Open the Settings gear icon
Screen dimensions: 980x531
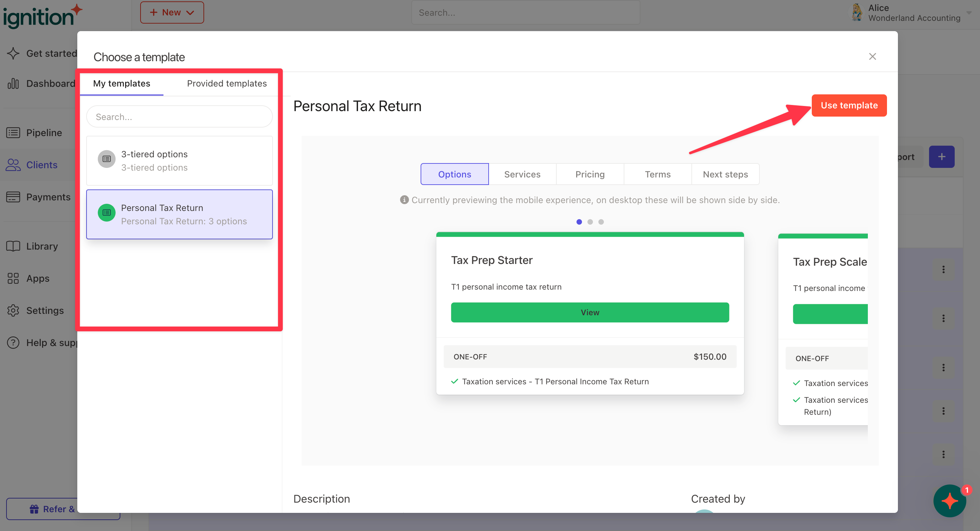pyautogui.click(x=13, y=310)
